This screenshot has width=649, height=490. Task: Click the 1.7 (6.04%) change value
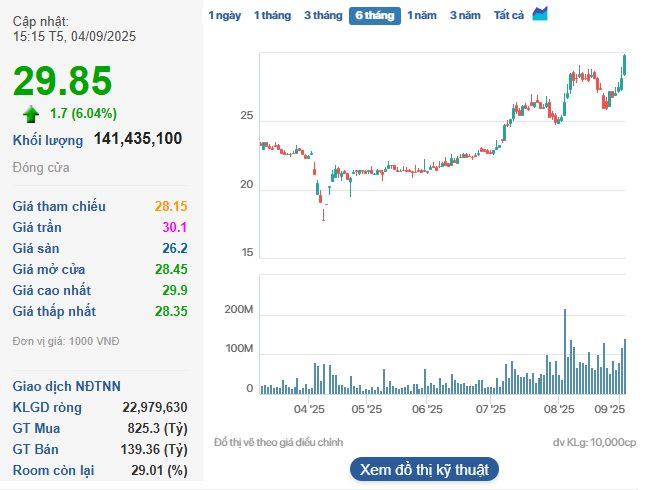(x=83, y=113)
